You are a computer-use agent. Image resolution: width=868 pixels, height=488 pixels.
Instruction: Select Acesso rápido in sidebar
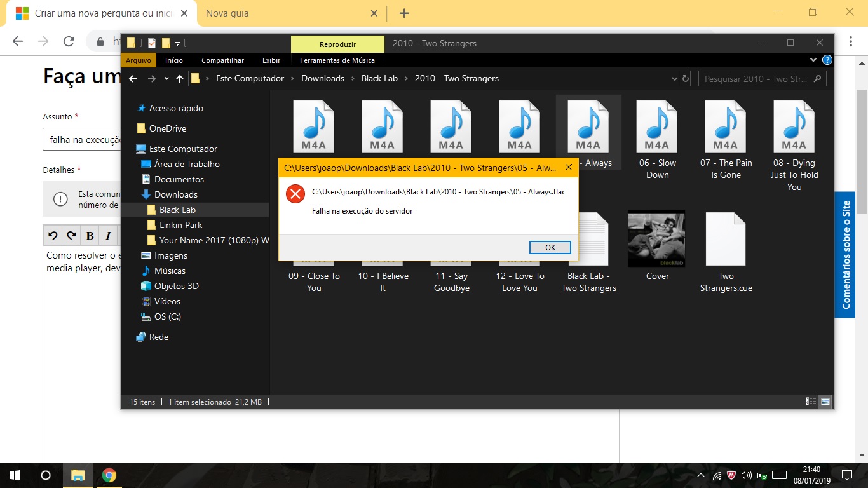(x=176, y=108)
